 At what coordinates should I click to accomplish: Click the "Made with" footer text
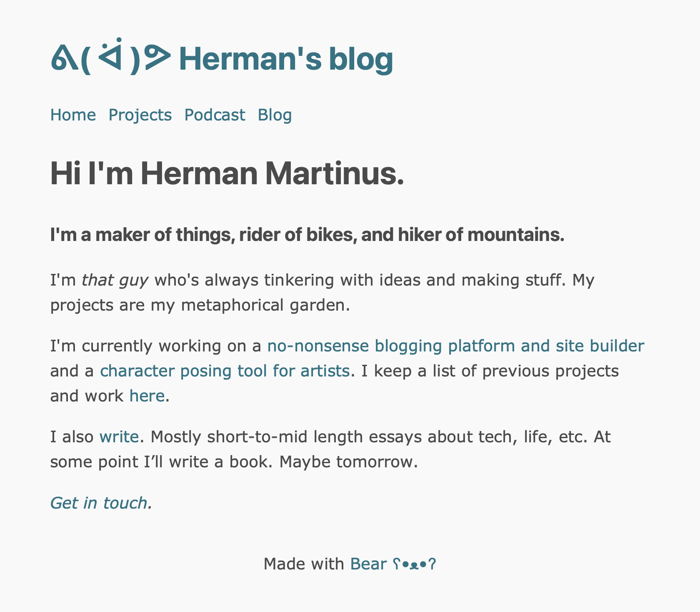tap(304, 564)
